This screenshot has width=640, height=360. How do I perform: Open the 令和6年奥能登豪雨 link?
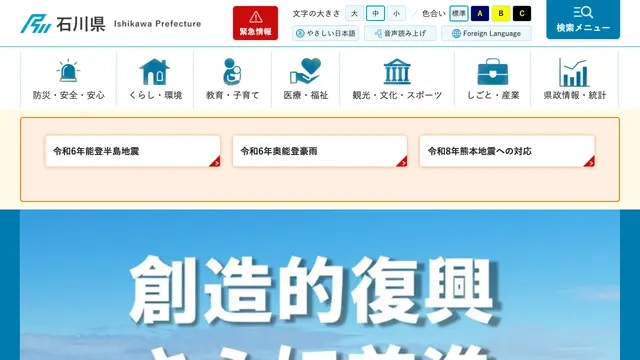tap(320, 151)
